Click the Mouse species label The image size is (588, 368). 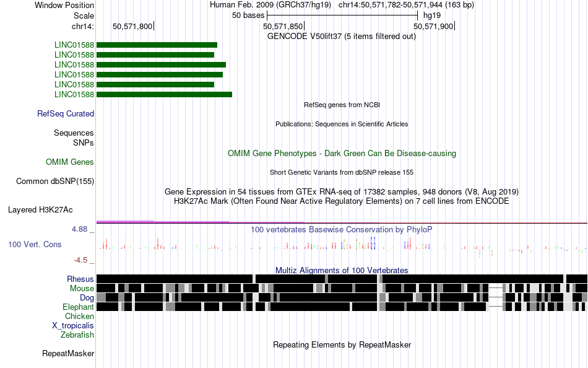[82, 289]
